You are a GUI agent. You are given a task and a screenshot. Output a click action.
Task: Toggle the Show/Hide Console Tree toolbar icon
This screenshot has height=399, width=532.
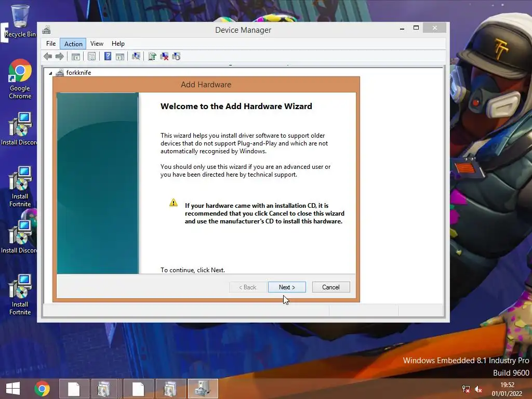[76, 56]
